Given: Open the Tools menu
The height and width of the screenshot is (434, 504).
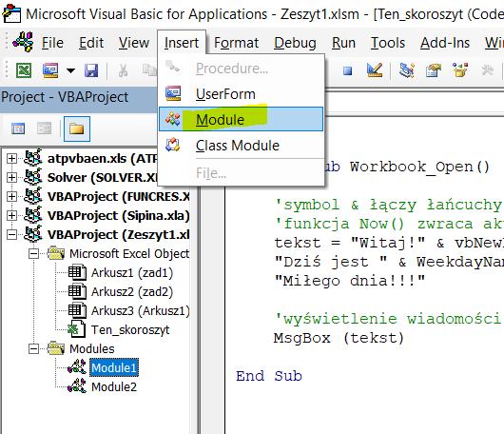Looking at the screenshot, I should [388, 43].
